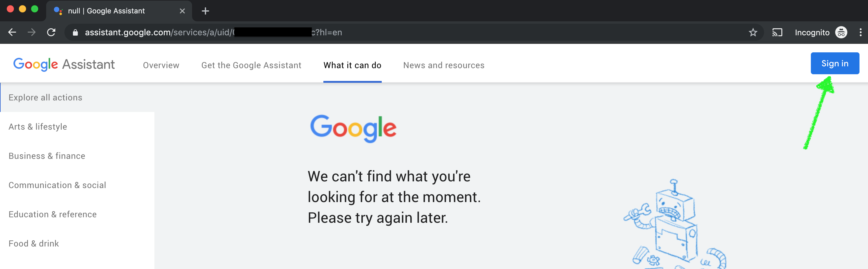
Task: Select What it can do tab
Action: 352,65
